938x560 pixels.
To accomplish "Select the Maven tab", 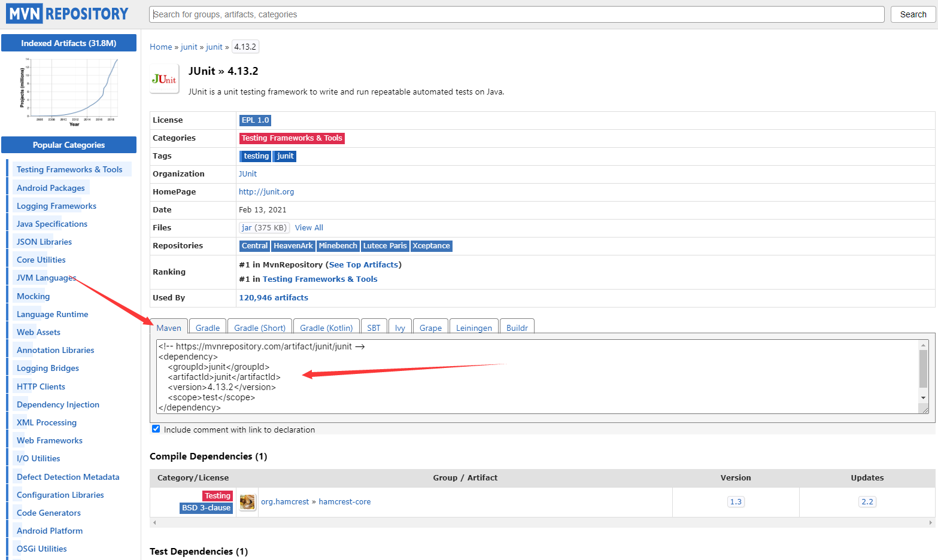I will tap(169, 328).
